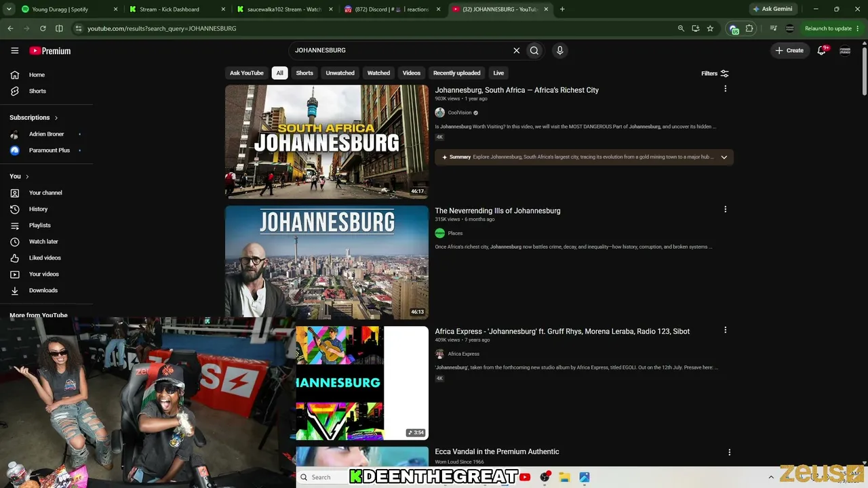Click Ask Gemini in the browser
The height and width of the screenshot is (488, 868).
pyautogui.click(x=772, y=9)
